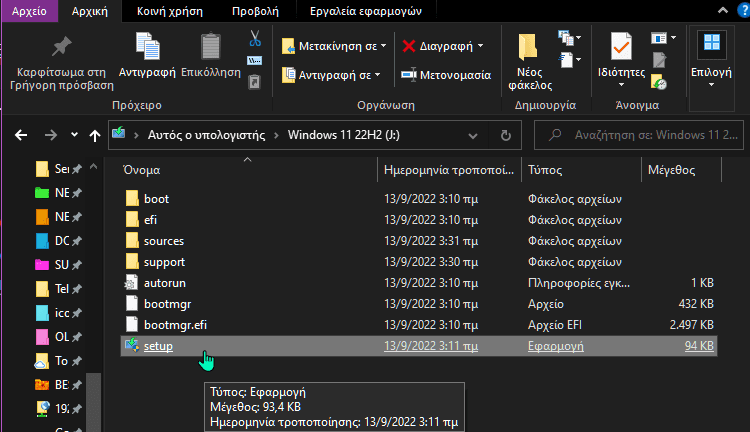Open the new item dropdown icon
This screenshot has width=750, height=432.
click(569, 38)
